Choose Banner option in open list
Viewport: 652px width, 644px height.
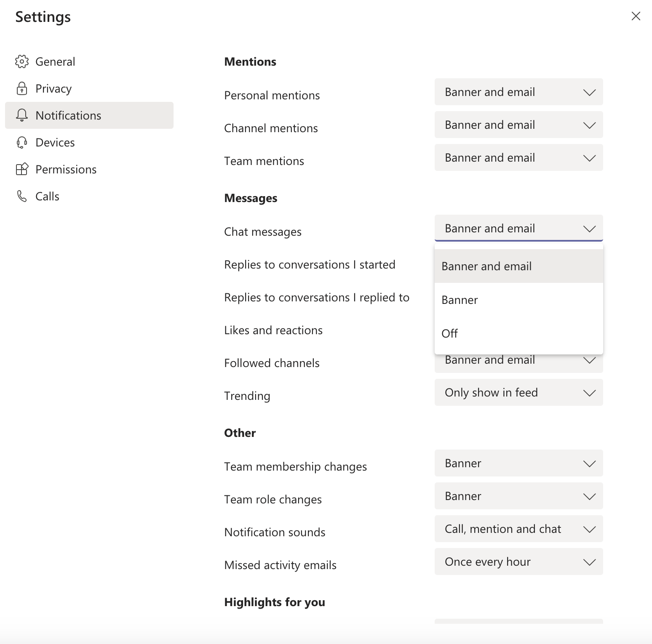coord(519,300)
